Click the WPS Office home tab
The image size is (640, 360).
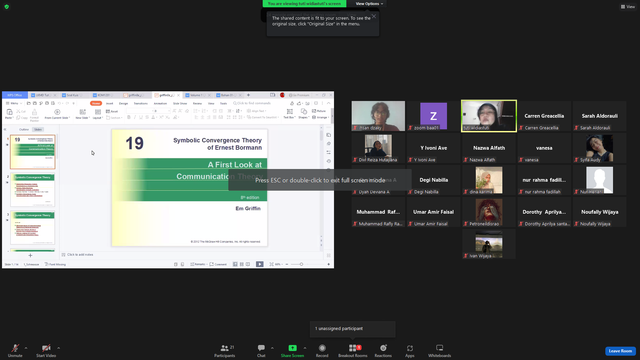(15, 95)
